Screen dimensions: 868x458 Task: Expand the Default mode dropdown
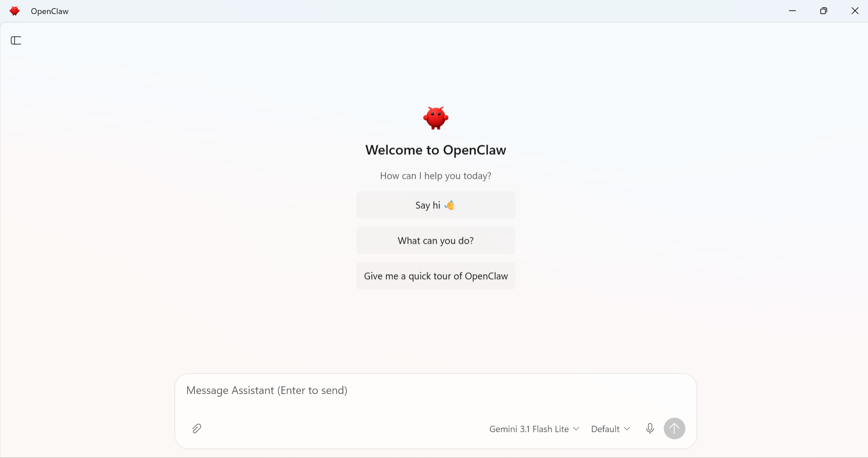click(x=611, y=429)
